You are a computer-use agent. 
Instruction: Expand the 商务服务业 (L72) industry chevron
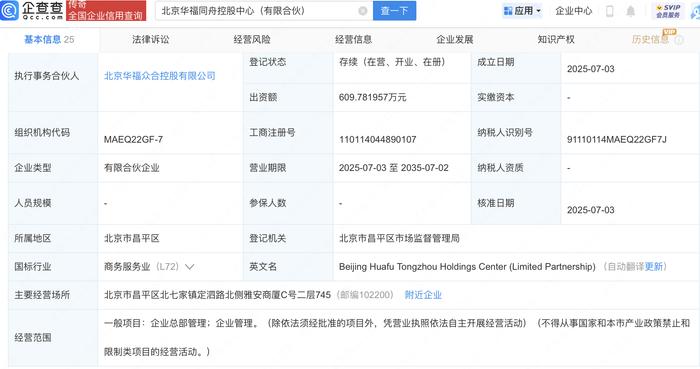coord(189,267)
